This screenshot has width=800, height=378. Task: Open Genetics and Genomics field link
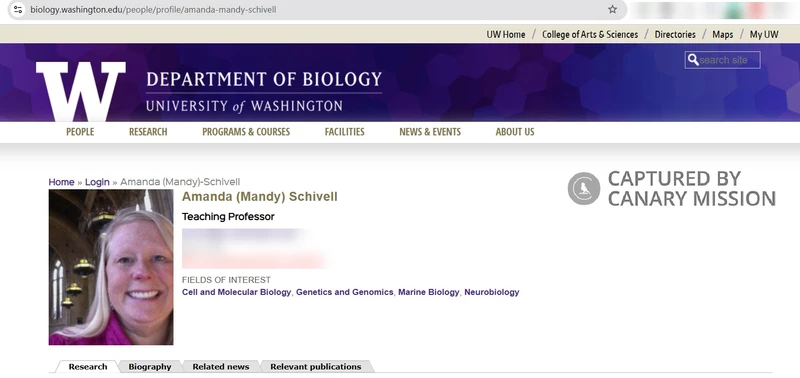click(x=344, y=292)
